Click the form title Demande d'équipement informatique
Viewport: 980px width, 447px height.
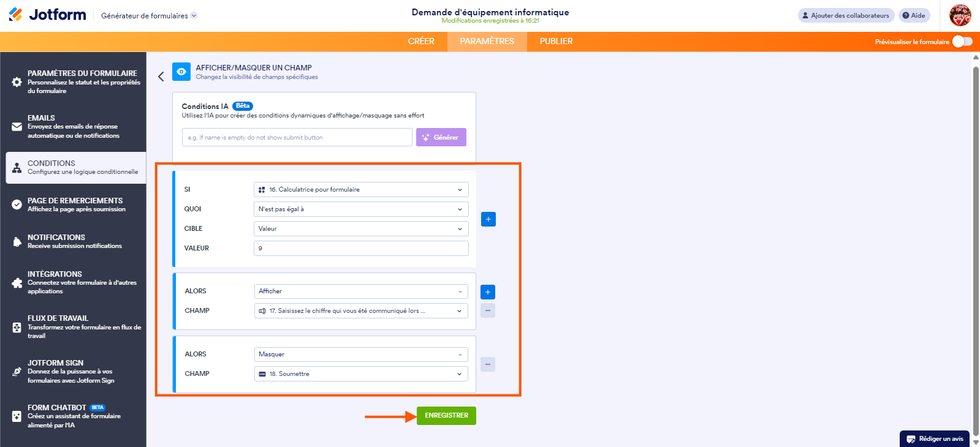[x=490, y=12]
